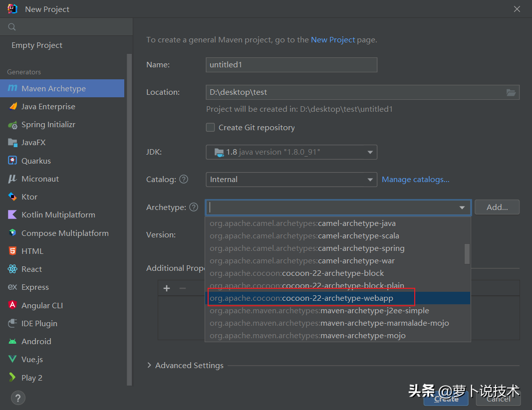Click the Micronaut mu icon

[x=12, y=179]
